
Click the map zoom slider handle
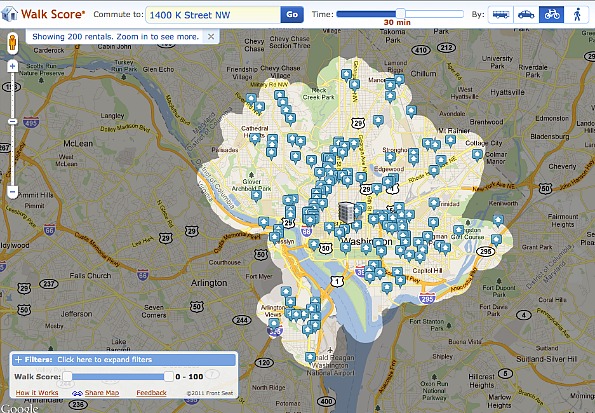(13, 121)
